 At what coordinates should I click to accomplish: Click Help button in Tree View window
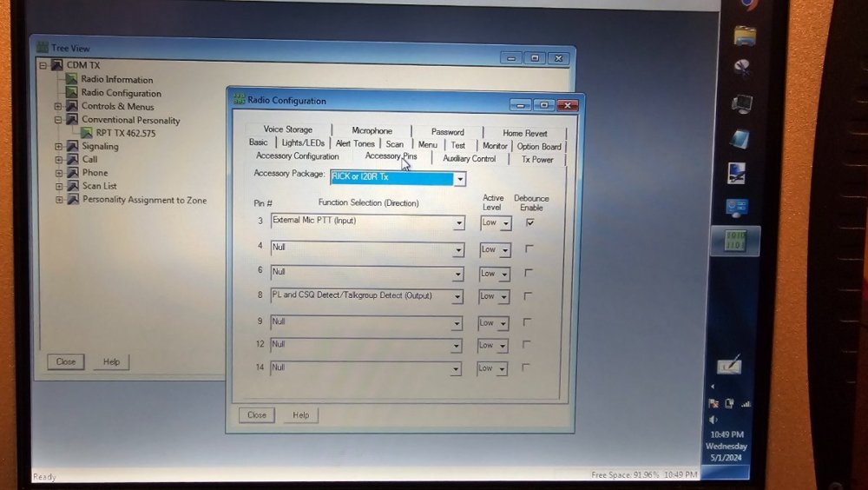point(111,361)
